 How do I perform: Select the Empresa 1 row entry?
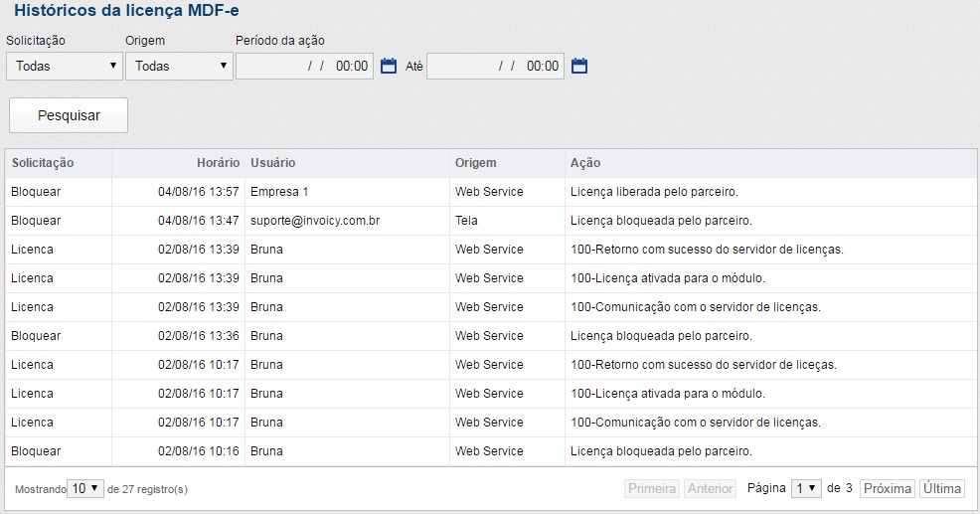coord(279,192)
